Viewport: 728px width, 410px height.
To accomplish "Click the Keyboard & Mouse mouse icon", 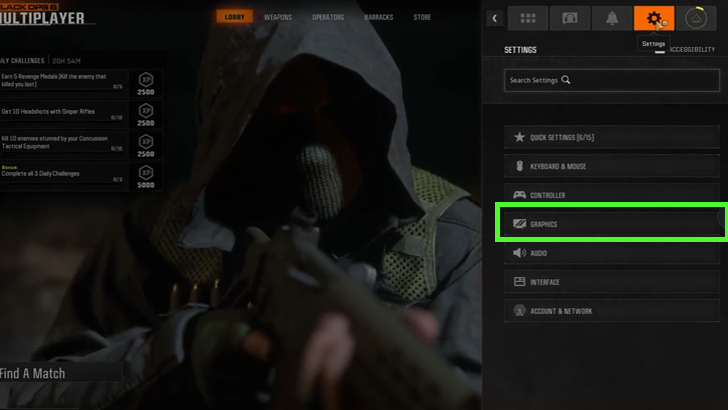I will [x=520, y=166].
